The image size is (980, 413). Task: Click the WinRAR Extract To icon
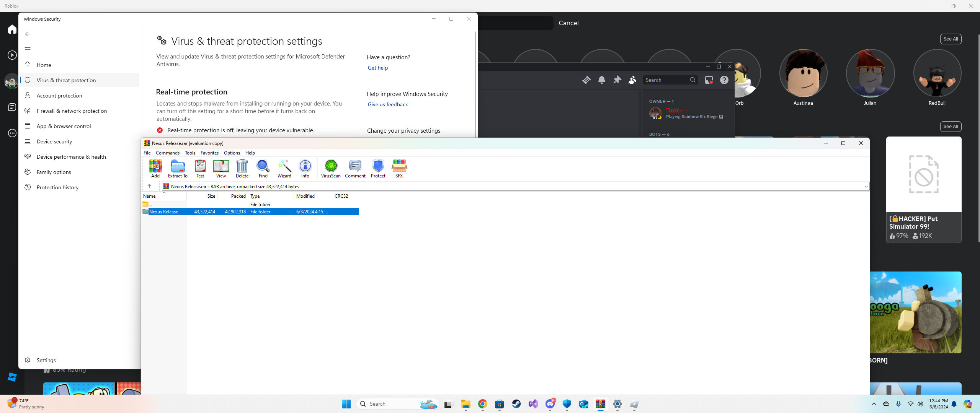click(178, 168)
